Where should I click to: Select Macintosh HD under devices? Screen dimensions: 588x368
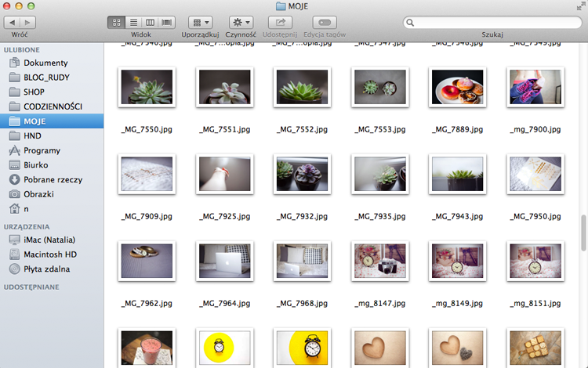coord(52,254)
